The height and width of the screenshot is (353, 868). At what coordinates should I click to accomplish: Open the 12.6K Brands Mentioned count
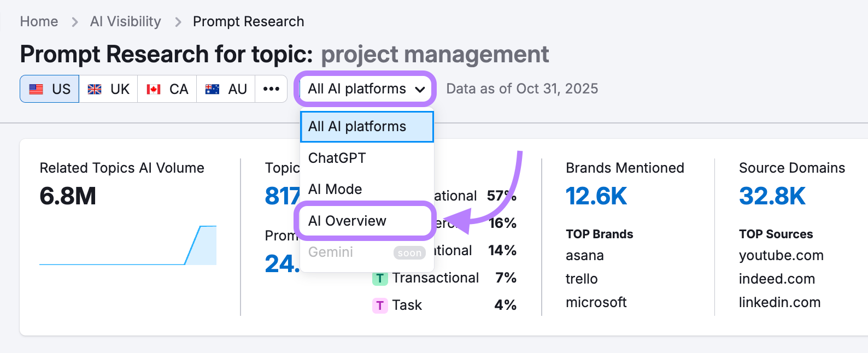click(596, 196)
